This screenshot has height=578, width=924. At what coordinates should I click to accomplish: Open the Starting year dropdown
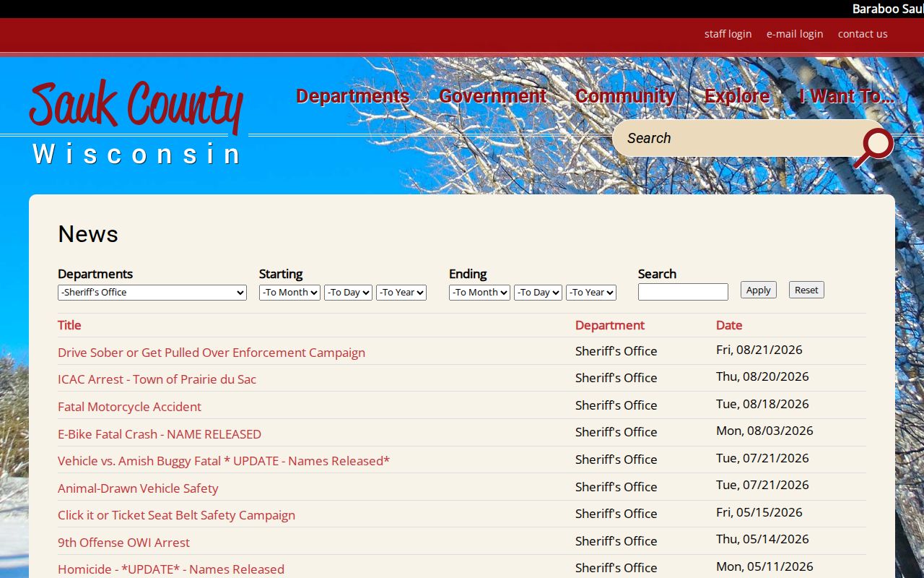pos(401,293)
